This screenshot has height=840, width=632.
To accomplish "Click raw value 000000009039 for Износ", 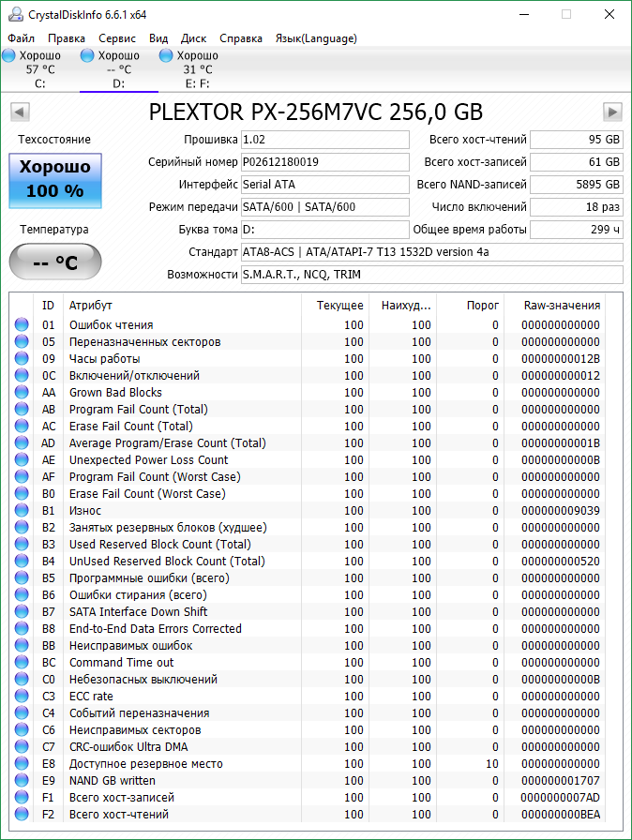I will [561, 511].
